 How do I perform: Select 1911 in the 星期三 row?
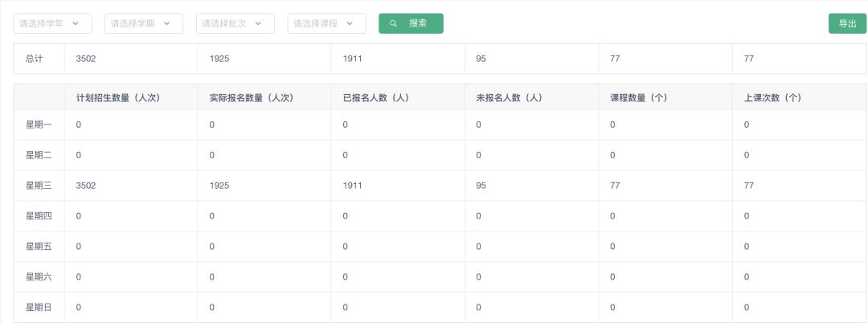353,186
